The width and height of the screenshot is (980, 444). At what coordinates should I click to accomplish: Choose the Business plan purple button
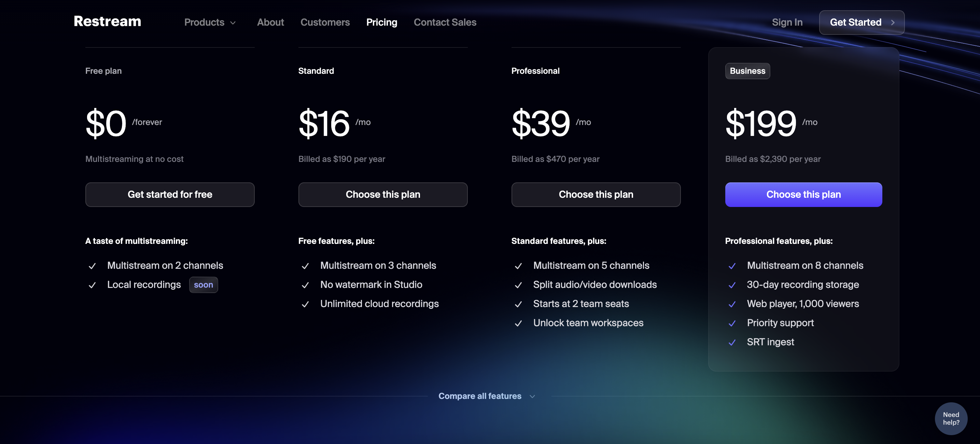(803, 194)
